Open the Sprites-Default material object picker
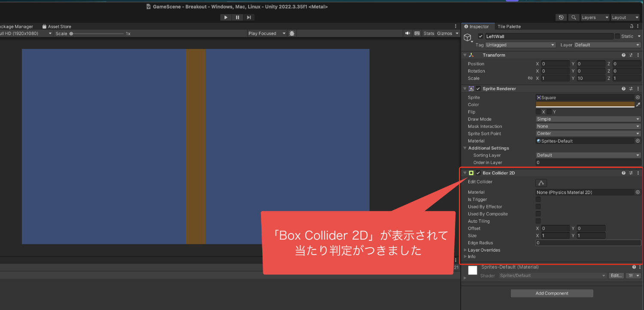This screenshot has height=310, width=644. click(638, 141)
